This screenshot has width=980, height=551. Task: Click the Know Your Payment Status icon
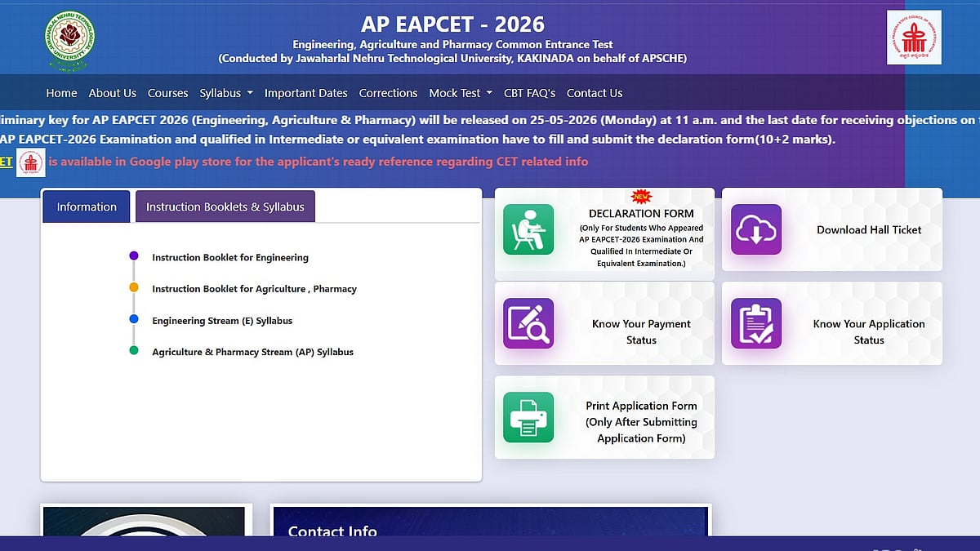tap(528, 323)
